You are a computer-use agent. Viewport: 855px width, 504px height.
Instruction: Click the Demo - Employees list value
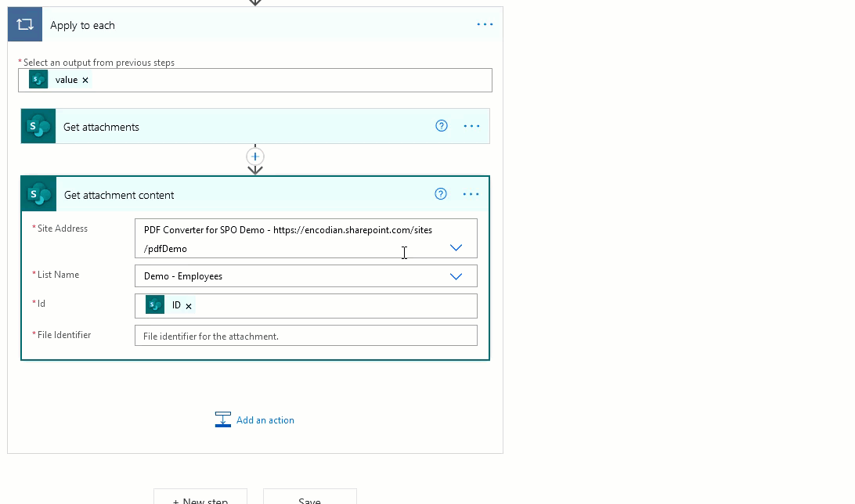pyautogui.click(x=183, y=276)
